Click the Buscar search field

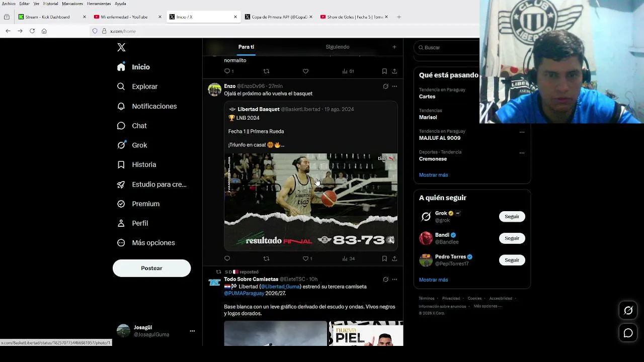click(x=448, y=47)
